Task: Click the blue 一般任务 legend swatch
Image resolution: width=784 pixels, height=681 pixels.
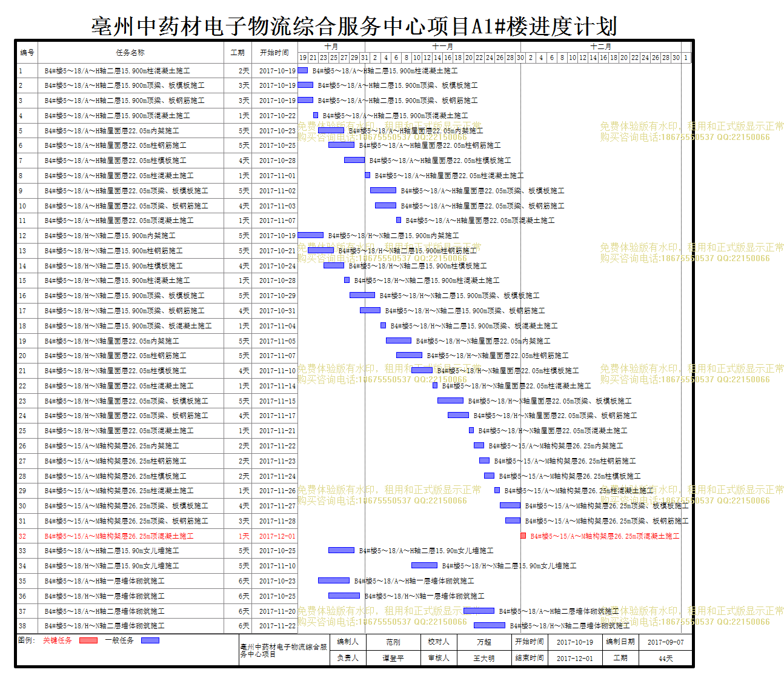Action: click(x=150, y=640)
